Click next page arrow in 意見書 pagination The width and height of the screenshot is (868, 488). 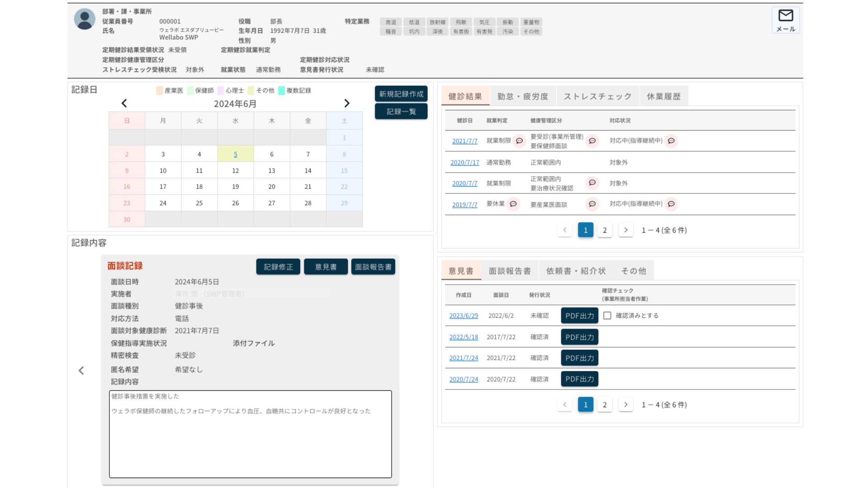pyautogui.click(x=626, y=405)
